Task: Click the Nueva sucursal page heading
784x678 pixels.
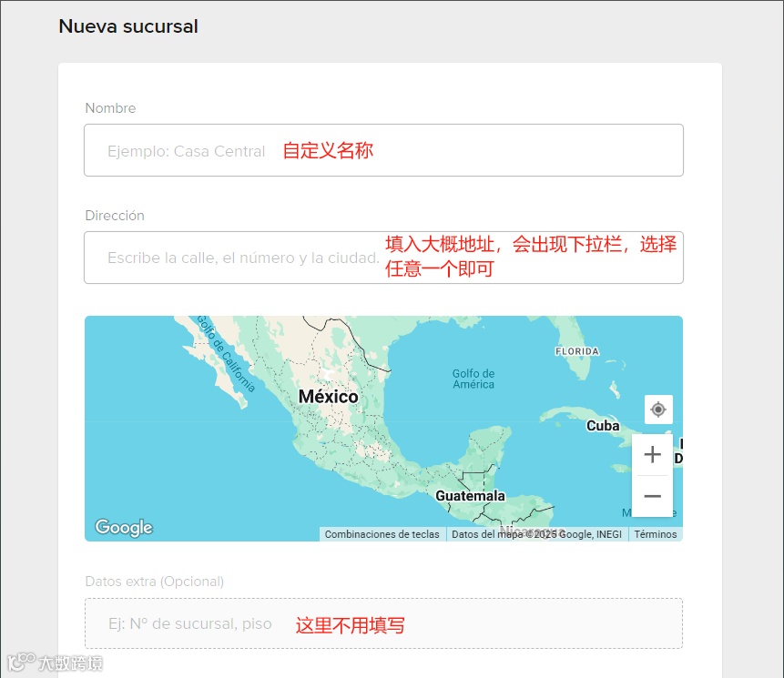Action: tap(128, 26)
